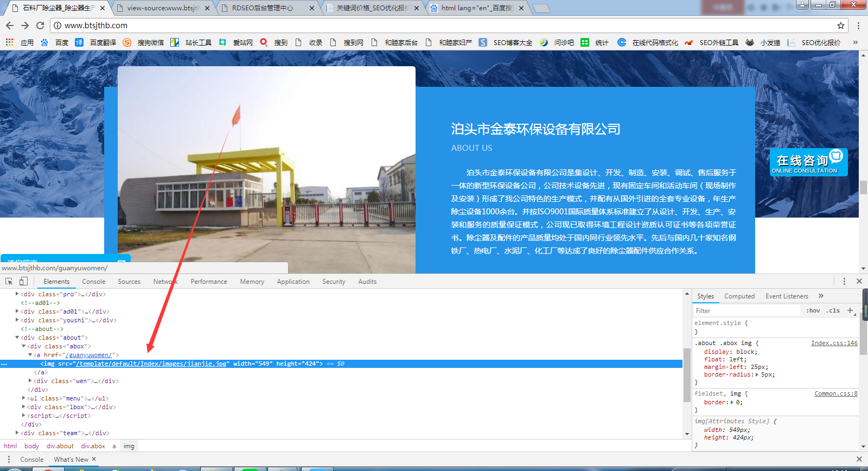The height and width of the screenshot is (471, 868).
Task: Go back using browser back arrow
Action: [10, 26]
